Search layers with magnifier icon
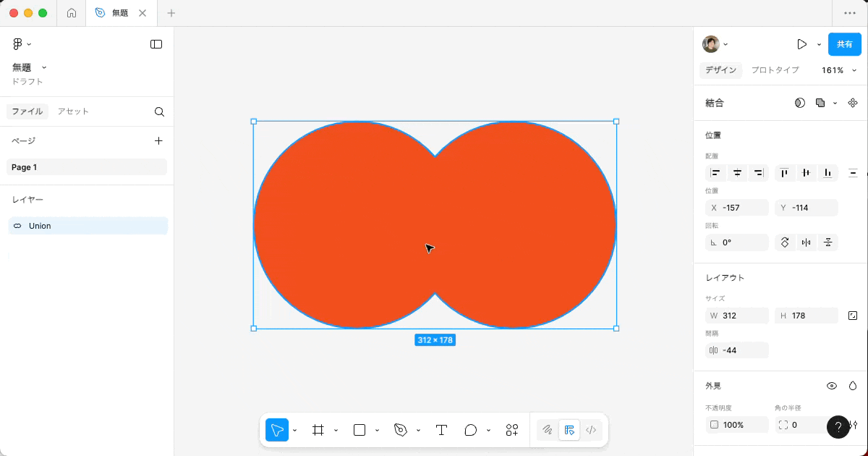This screenshot has height=456, width=868. click(159, 111)
